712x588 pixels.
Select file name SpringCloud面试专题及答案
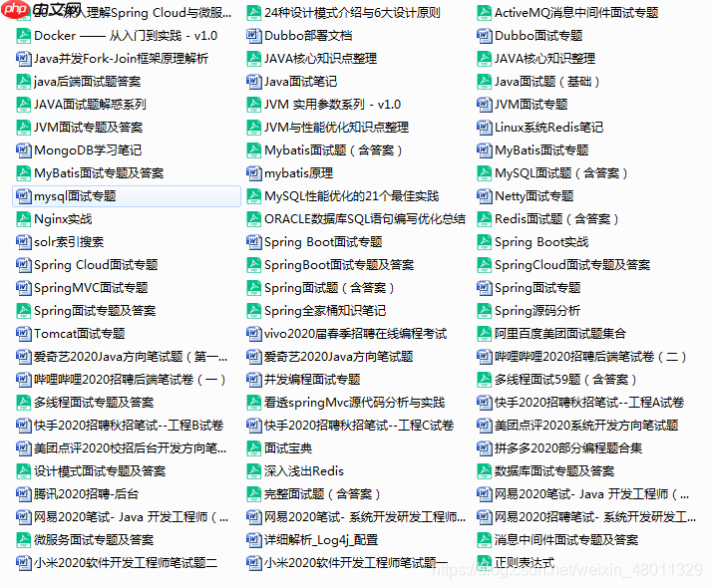click(572, 265)
